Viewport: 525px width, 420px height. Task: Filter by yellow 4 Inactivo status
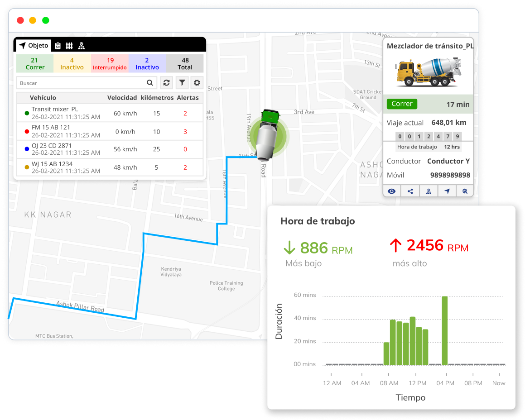[x=72, y=63]
